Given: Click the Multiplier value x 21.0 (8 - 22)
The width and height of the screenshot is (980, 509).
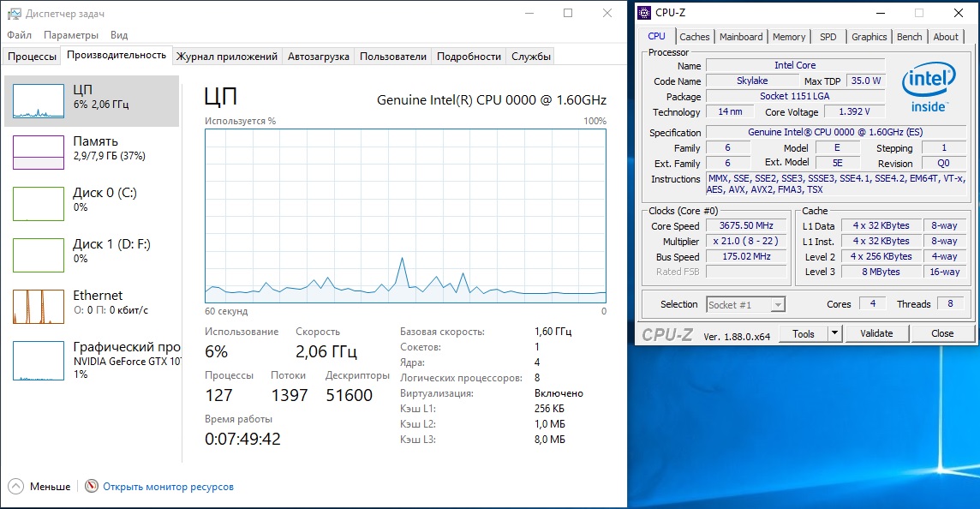Looking at the screenshot, I should (x=746, y=241).
